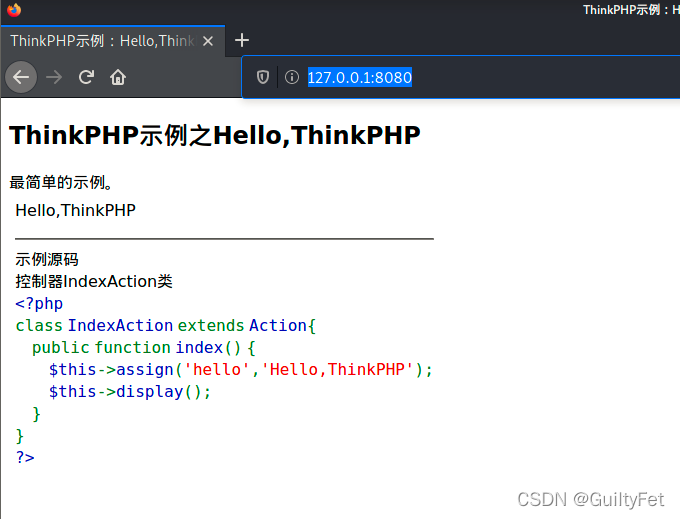Click the text 最简单的示例。
The width and height of the screenshot is (680, 519).
coord(61,183)
